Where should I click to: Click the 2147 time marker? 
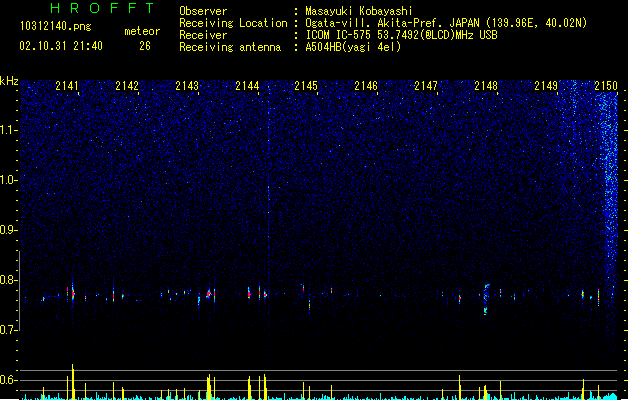[426, 86]
